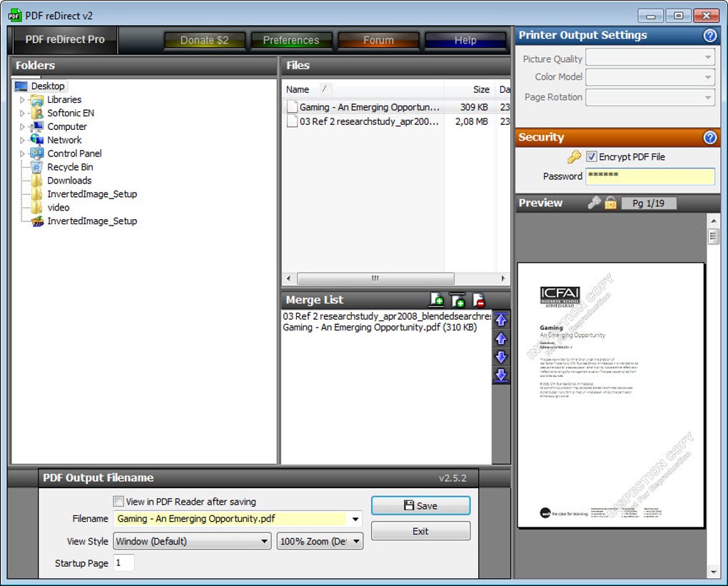Open the Page Rotation dropdown
Viewport: 728px width, 586px height.
[x=650, y=97]
